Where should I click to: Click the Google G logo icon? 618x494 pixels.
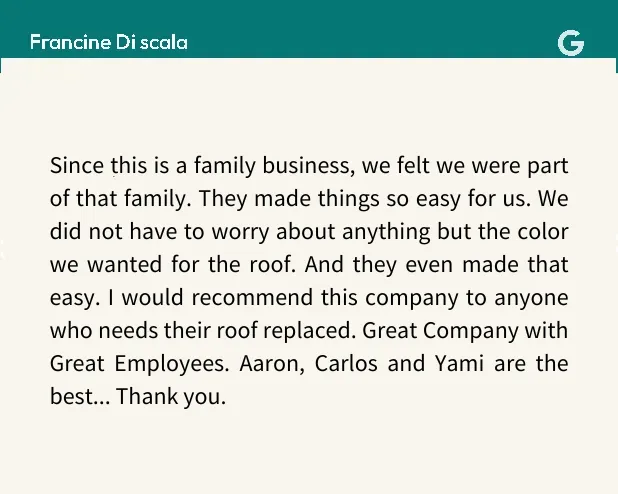click(x=571, y=43)
